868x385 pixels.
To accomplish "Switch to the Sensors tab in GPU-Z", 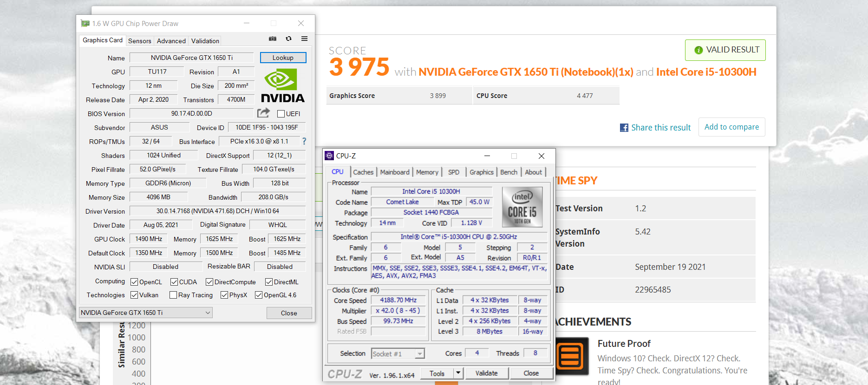I will coord(140,41).
